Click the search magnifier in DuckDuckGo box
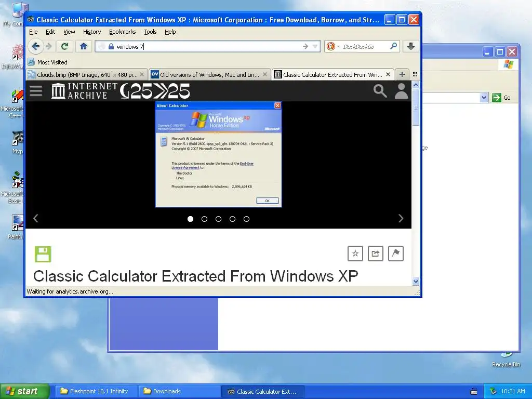Image resolution: width=532 pixels, height=399 pixels. pos(394,46)
